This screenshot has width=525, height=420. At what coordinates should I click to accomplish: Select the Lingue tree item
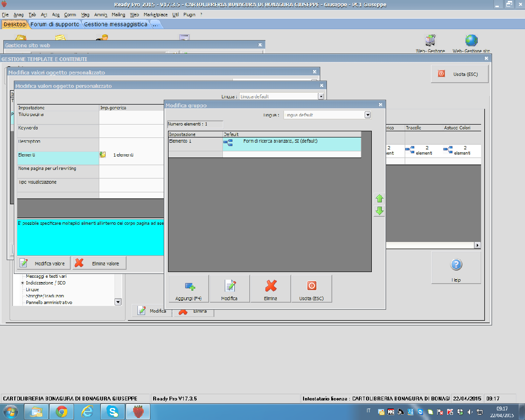(x=32, y=289)
